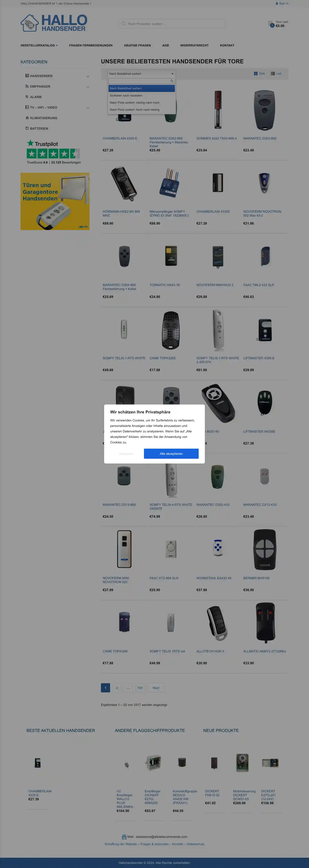Switch to Grid view icon
This screenshot has height=868, width=309.
point(256,73)
